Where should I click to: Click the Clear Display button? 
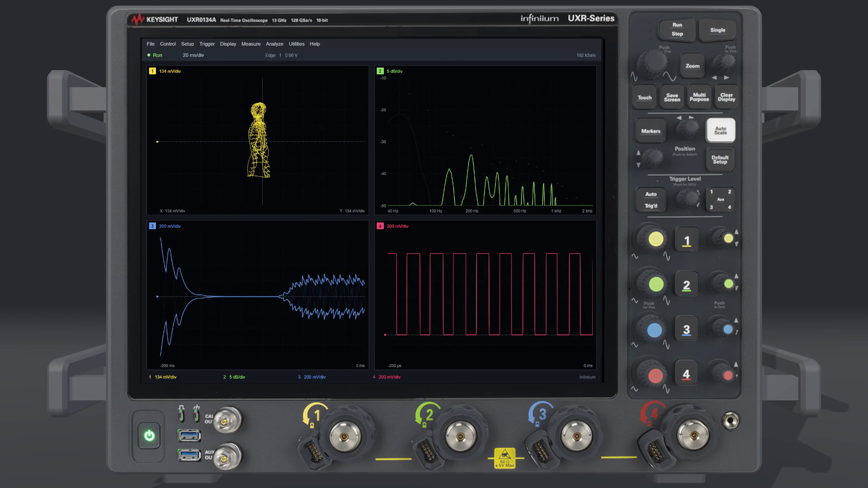click(x=726, y=98)
